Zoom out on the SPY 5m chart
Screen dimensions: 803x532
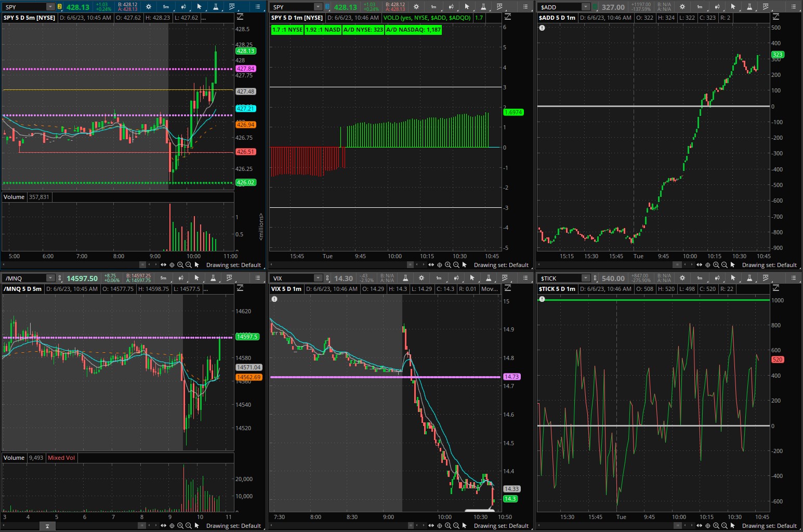pos(188,265)
